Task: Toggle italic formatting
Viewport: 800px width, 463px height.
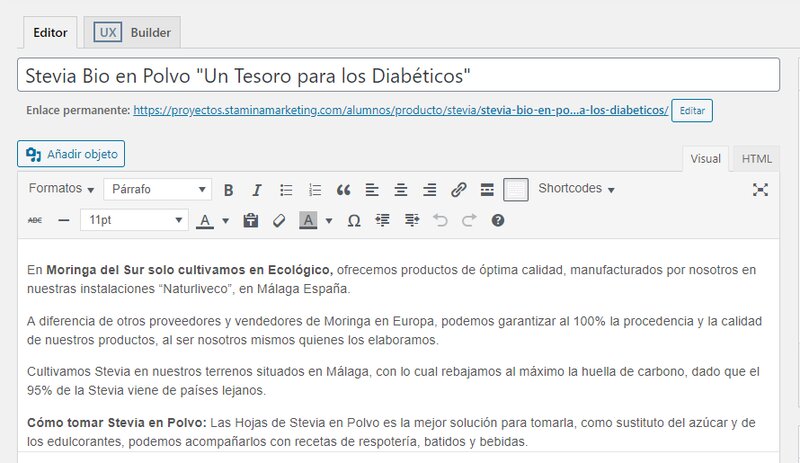Action: tap(257, 190)
